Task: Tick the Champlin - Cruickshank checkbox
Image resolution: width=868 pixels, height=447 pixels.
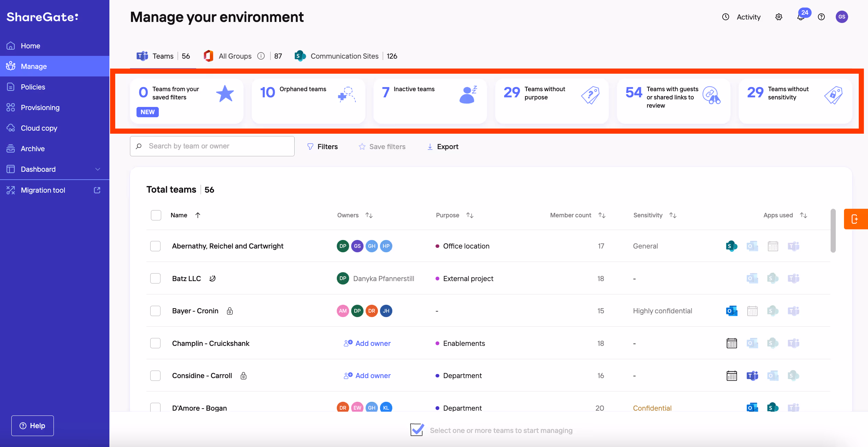Action: click(155, 343)
